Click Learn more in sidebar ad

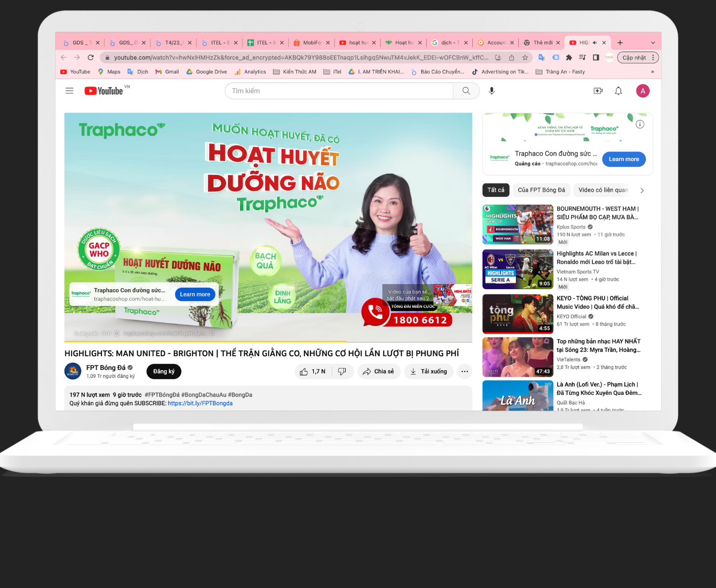(x=624, y=159)
